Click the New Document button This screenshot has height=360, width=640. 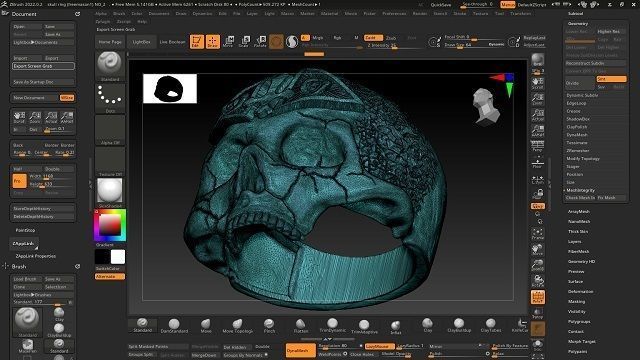click(x=35, y=98)
